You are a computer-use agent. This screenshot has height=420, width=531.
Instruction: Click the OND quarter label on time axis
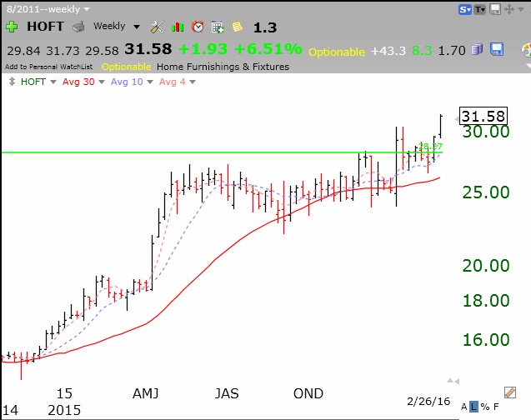pos(308,393)
